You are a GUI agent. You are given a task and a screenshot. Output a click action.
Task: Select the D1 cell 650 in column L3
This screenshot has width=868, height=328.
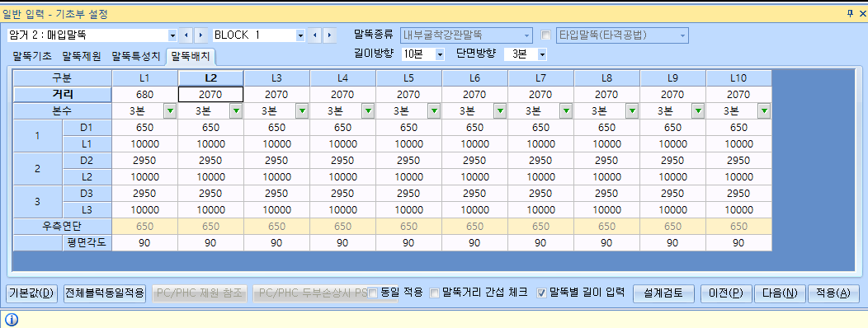click(276, 128)
